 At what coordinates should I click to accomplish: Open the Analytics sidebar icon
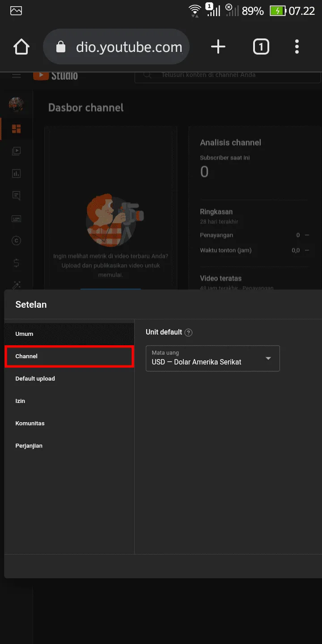(x=17, y=174)
